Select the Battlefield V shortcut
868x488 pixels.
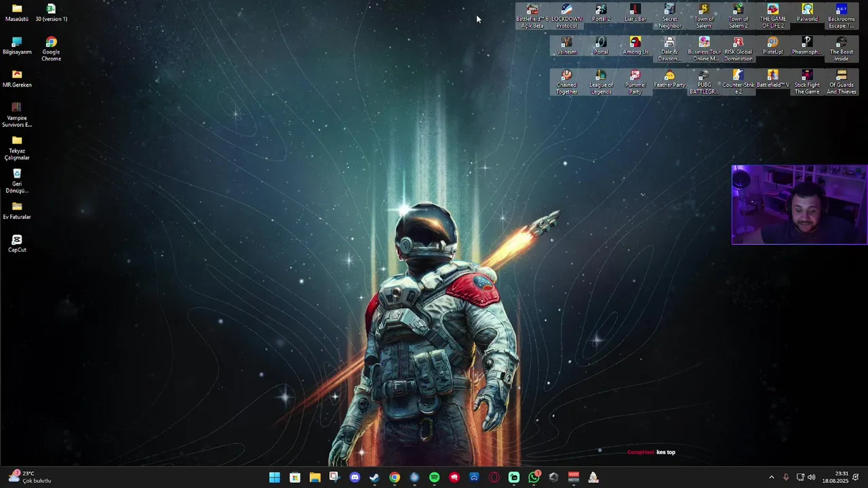(772, 79)
